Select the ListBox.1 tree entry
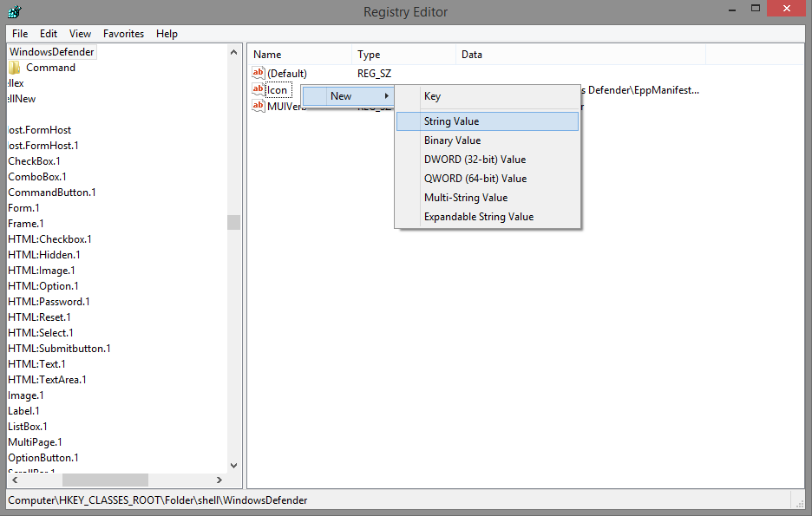Viewport: 812px width, 516px height. (28, 427)
